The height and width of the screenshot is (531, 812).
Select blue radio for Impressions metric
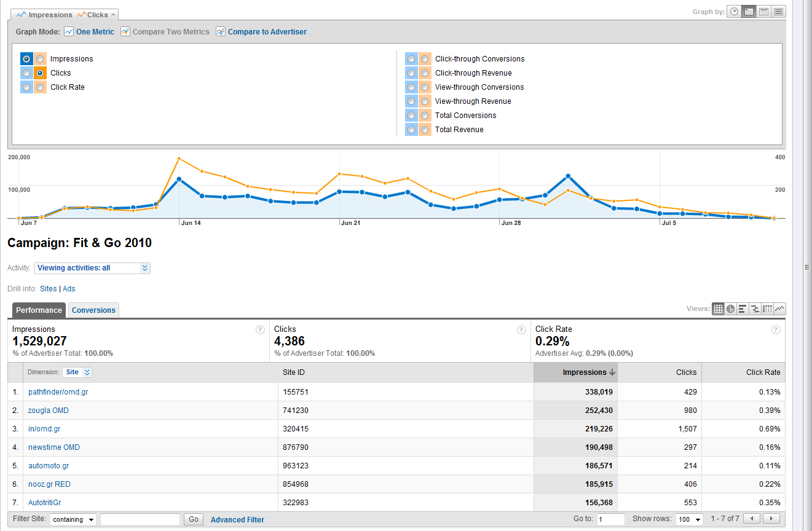26,59
